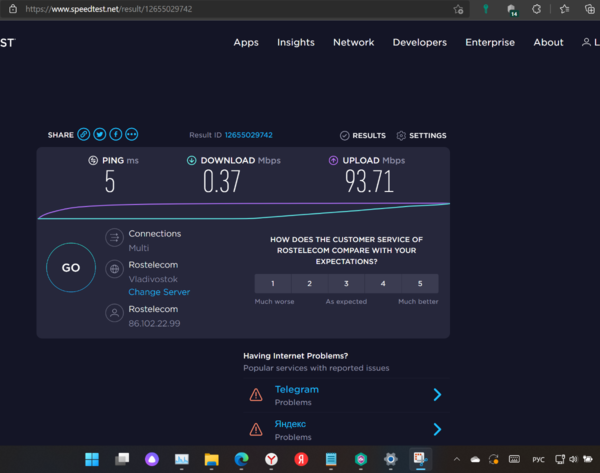Click the Settings gear on Speedtest
The image size is (600, 473).
coord(421,136)
